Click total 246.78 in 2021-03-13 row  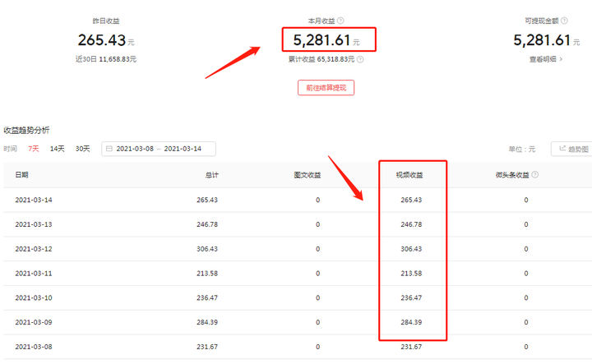[x=207, y=224]
